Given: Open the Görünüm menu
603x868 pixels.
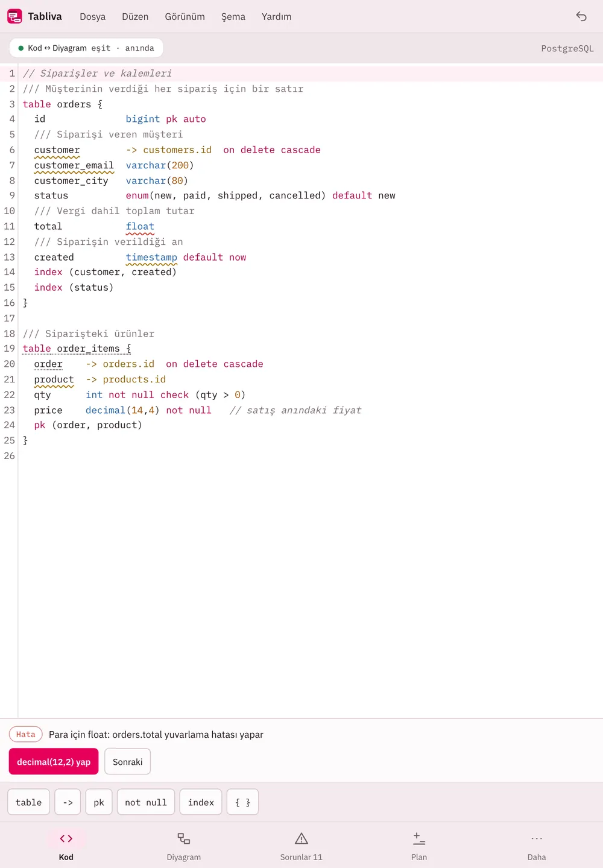Looking at the screenshot, I should click(185, 17).
